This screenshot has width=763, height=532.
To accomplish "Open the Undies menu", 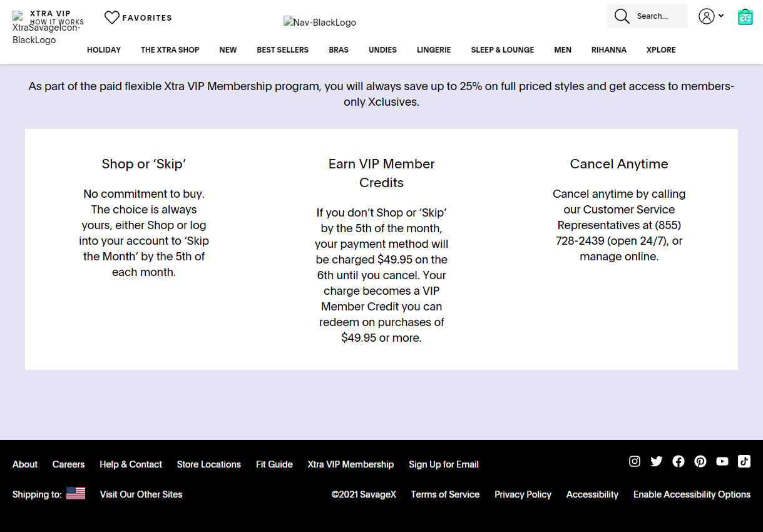I will point(382,50).
